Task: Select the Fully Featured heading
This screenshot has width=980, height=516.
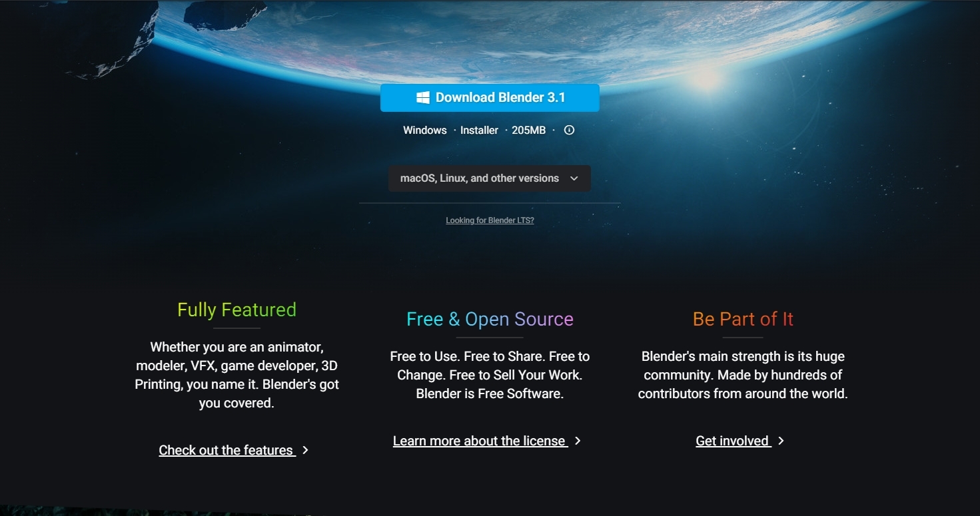Action: [x=237, y=310]
